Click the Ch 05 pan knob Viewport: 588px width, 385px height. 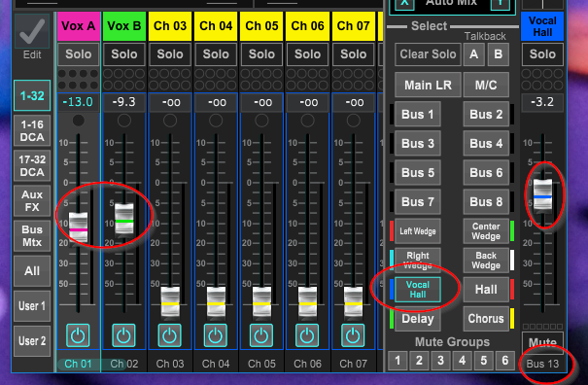[261, 121]
